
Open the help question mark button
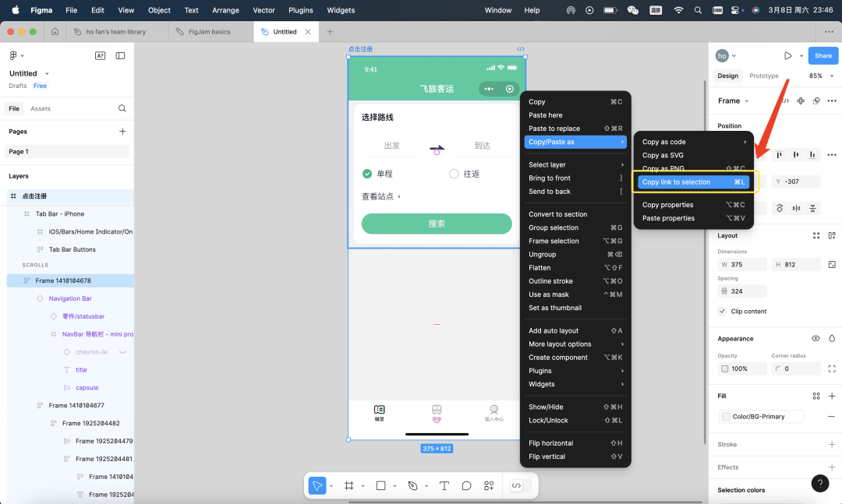[819, 483]
